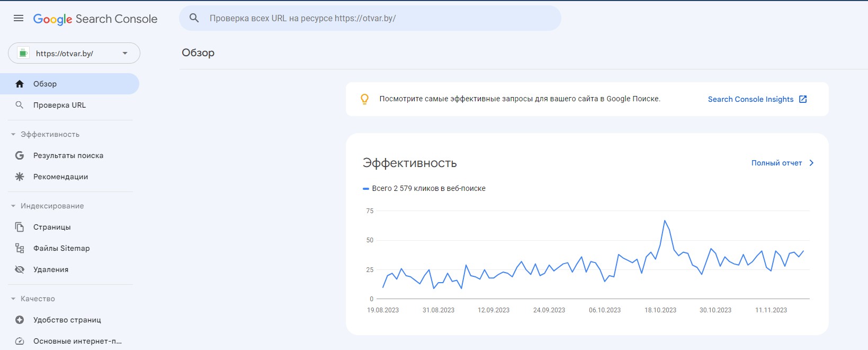This screenshot has height=350, width=868.
Task: Click Всего 2 579 кликов legend text
Action: pyautogui.click(x=428, y=188)
